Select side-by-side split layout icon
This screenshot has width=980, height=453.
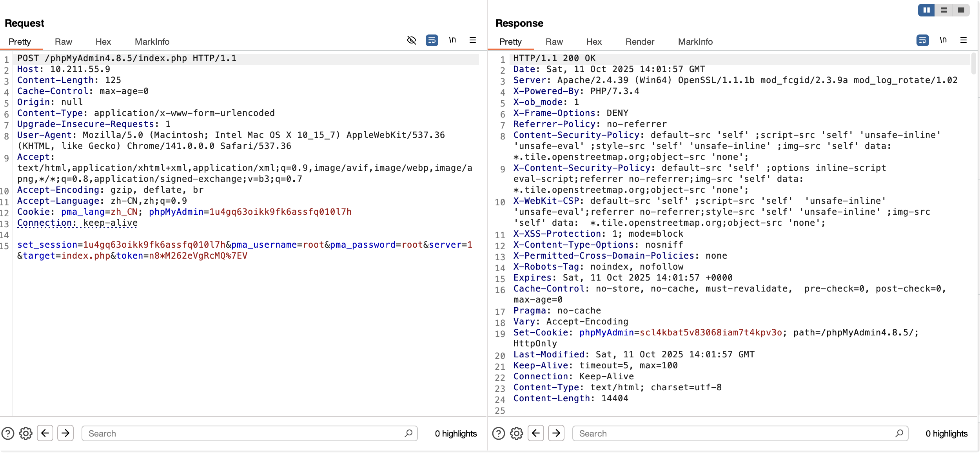coord(926,10)
